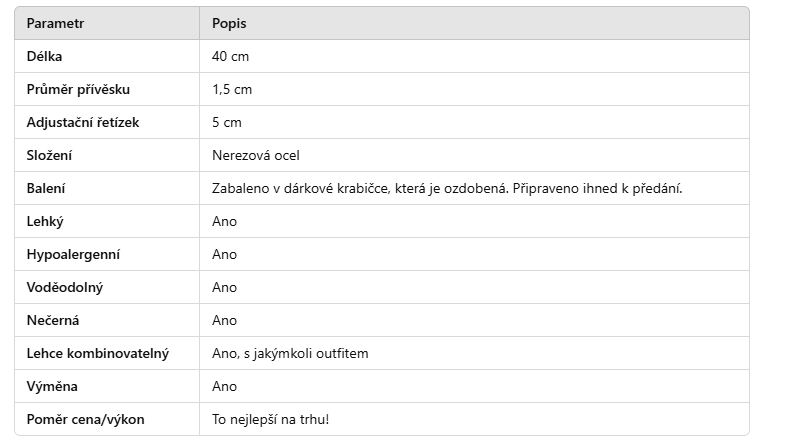Click the "Nerezová ocel" value
This screenshot has width=798, height=441.
(x=256, y=155)
